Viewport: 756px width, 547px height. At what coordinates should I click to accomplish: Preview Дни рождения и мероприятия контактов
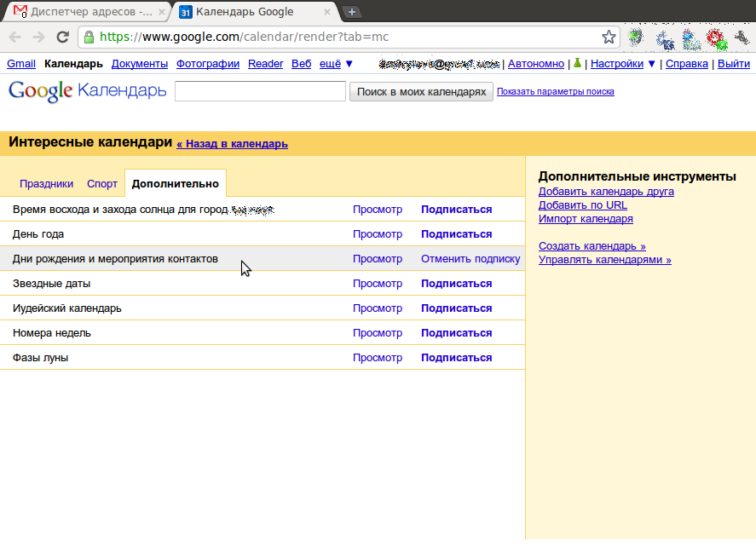(x=378, y=259)
